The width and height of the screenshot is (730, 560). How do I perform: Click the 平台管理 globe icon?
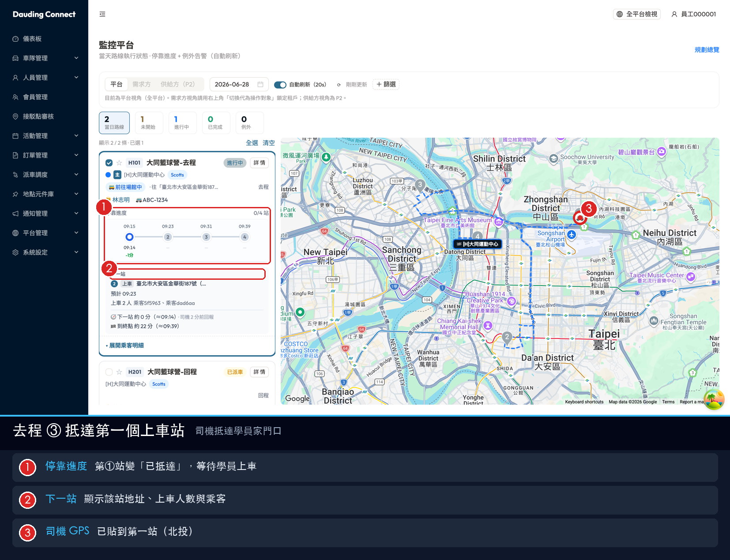click(x=15, y=233)
